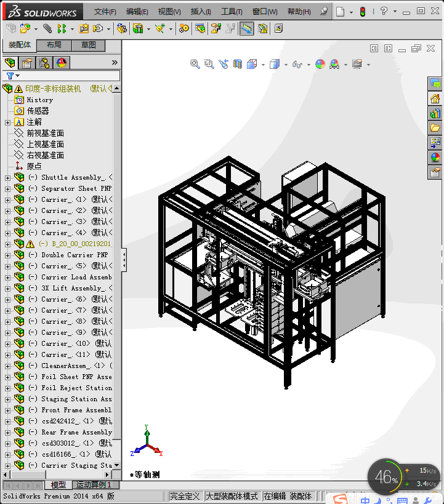
Task: Click the 完全定义 status bar field
Action: click(x=185, y=496)
